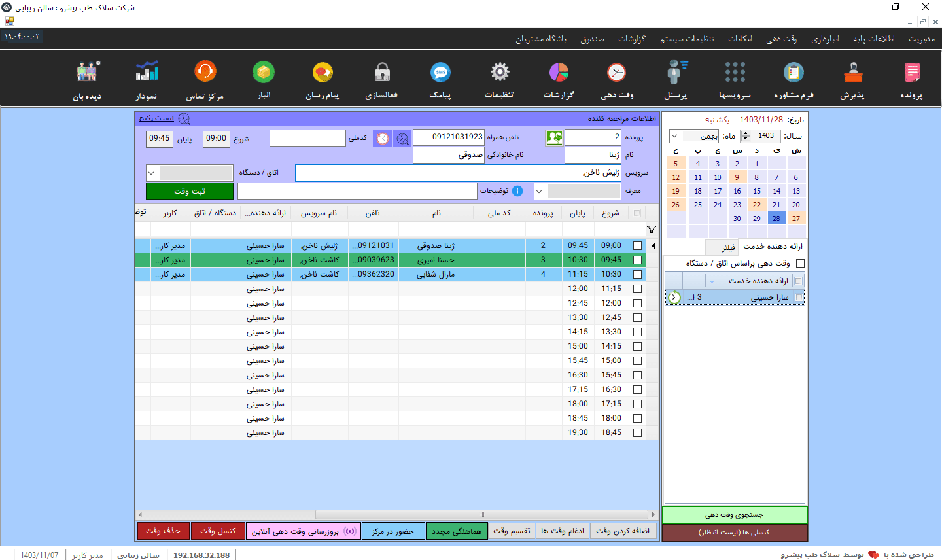942x560 pixels.
Task: Open the اطلاعات پایه menu
Action: coord(873,39)
